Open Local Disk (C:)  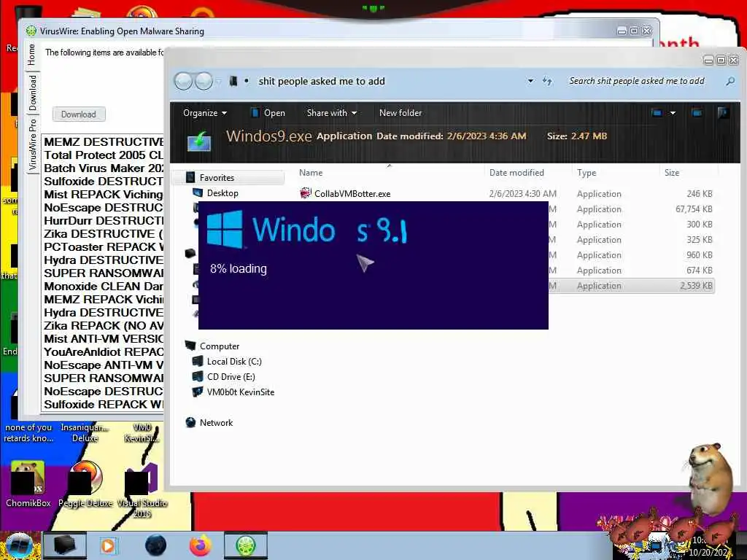click(x=234, y=362)
